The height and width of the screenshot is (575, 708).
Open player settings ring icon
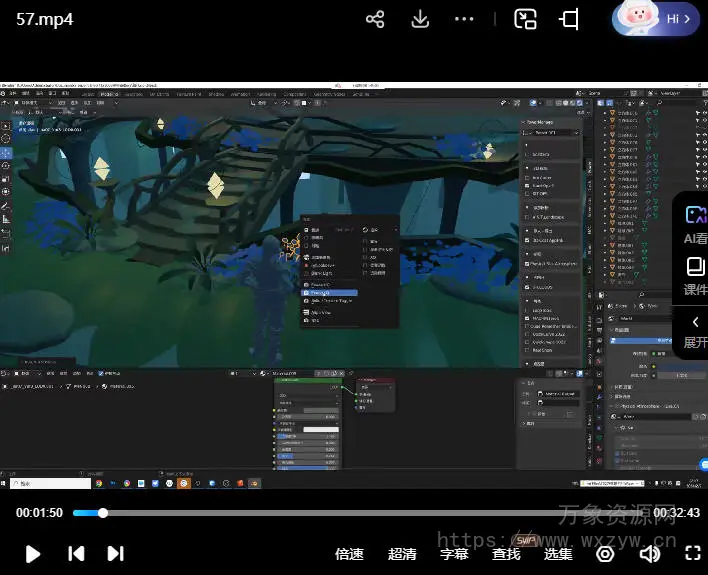(604, 553)
